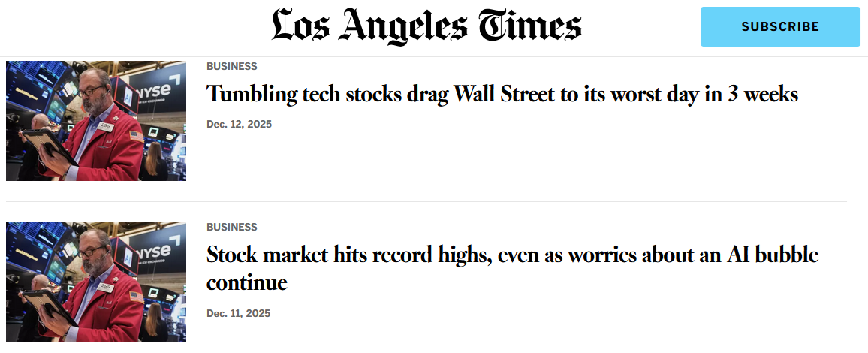The image size is (868, 353).
Task: Open the tumbling tech stocks article headline
Action: 502,94
